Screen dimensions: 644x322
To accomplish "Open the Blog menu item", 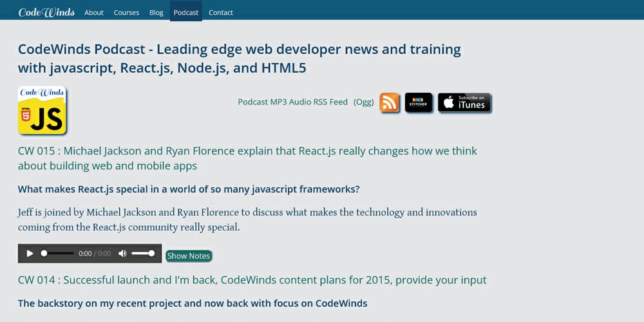I will pyautogui.click(x=156, y=12).
